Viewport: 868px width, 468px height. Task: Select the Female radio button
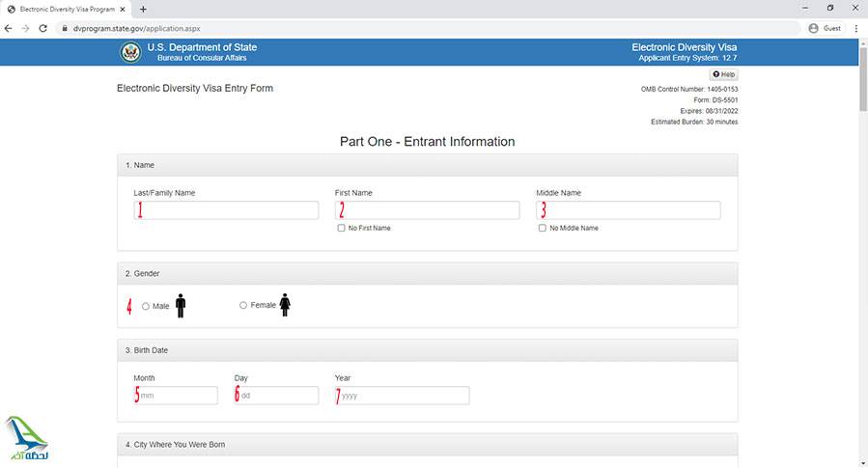[x=243, y=306]
